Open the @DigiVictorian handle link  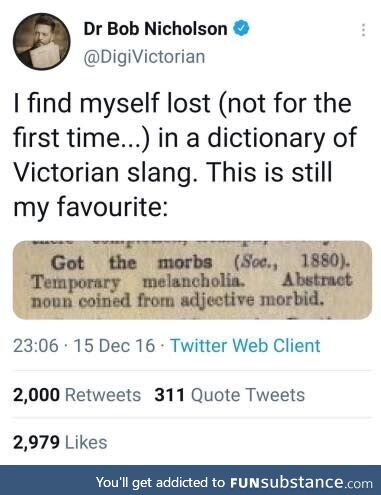point(144,57)
